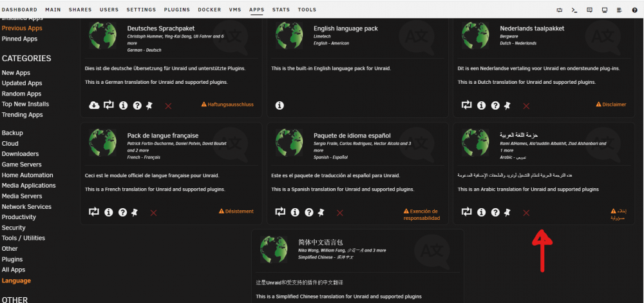Screen dimensions: 644x303
Task: Open the Haftungsausschluss disclaimer link
Action: (227, 104)
